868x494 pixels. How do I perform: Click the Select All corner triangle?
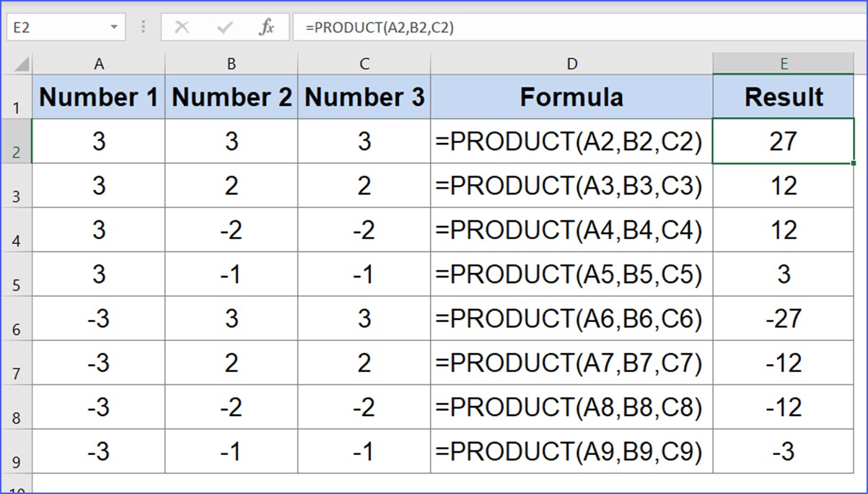[21, 64]
